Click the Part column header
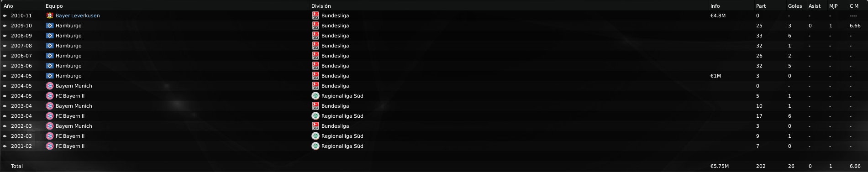Image resolution: width=868 pixels, height=172 pixels. [x=761, y=6]
